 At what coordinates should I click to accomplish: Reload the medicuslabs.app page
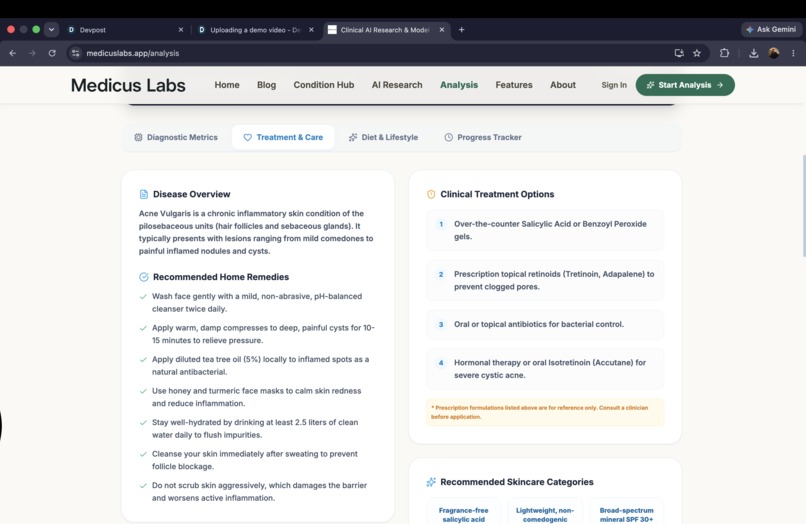[52, 53]
